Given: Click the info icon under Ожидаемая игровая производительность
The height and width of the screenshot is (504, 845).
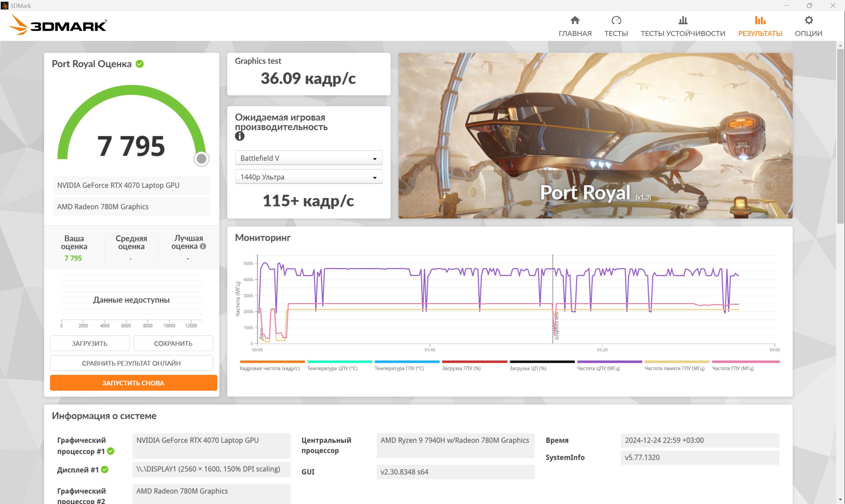Looking at the screenshot, I should pos(240,136).
